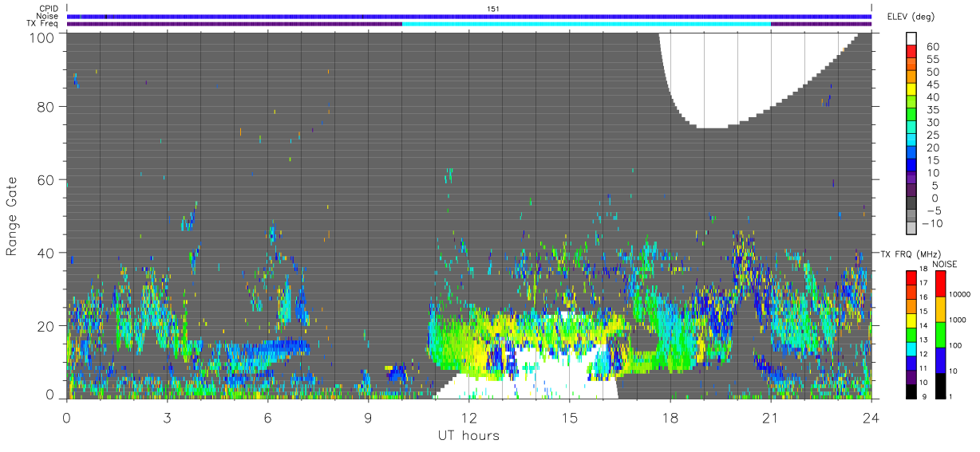Click the 60 label on the Range Gate axis
The height and width of the screenshot is (452, 980).
(x=45, y=179)
